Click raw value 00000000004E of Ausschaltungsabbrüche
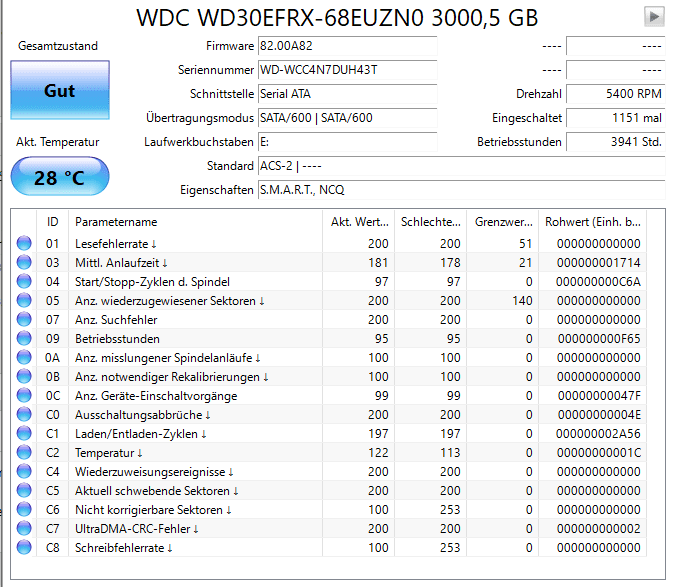 click(599, 415)
